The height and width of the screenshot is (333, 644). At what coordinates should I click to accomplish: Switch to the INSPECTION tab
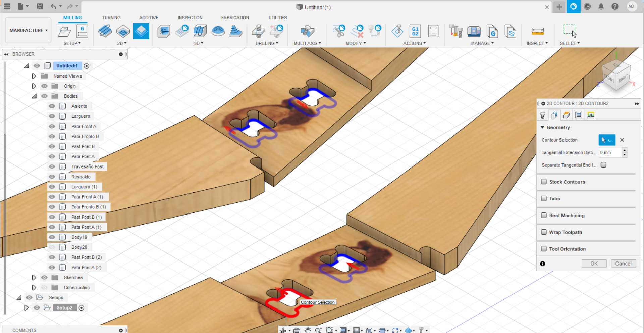[x=190, y=18]
